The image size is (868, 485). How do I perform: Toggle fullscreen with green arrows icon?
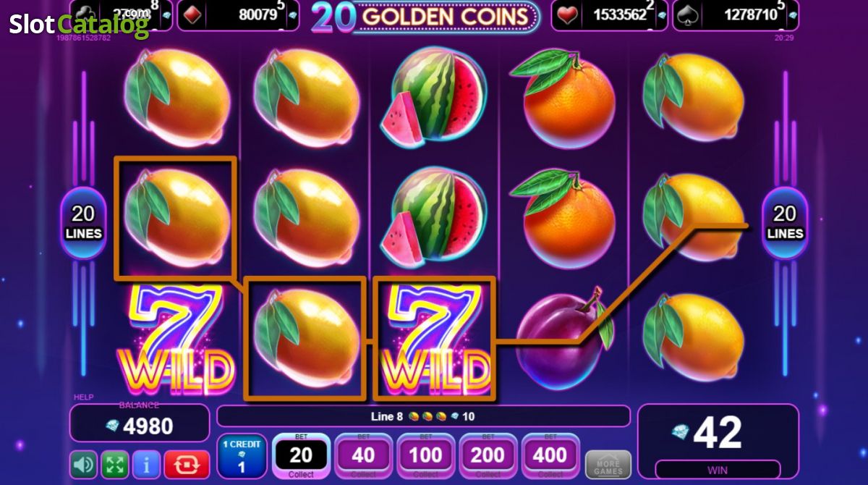click(x=114, y=463)
